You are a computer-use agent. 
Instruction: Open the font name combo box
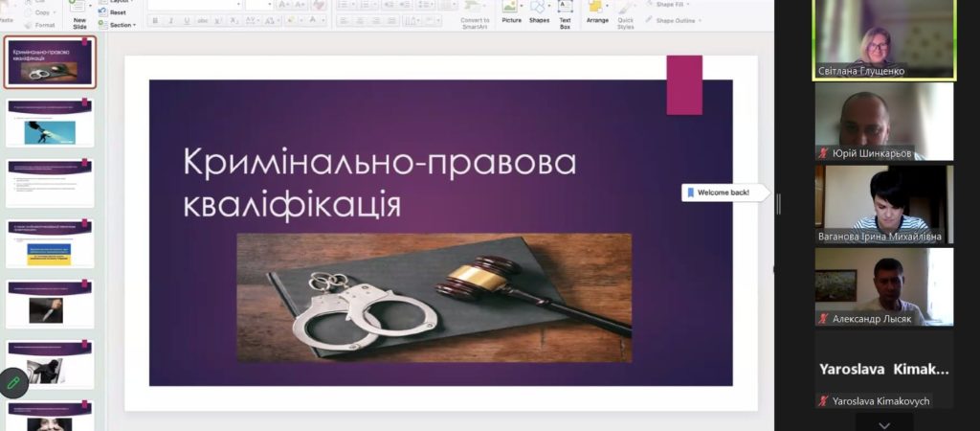click(194, 5)
